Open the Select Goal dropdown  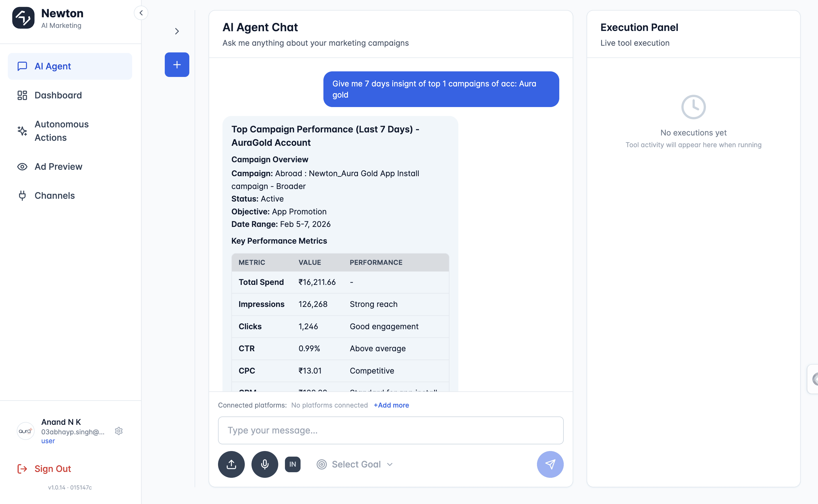tap(355, 464)
